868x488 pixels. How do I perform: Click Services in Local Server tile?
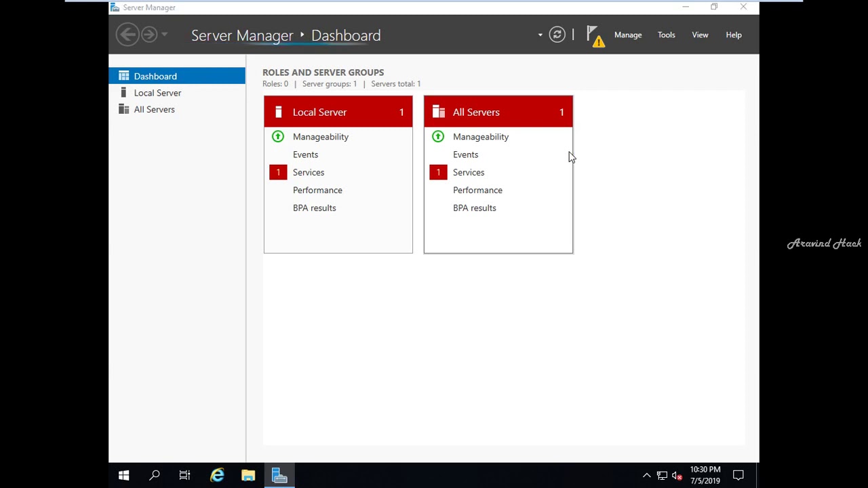pos(309,172)
